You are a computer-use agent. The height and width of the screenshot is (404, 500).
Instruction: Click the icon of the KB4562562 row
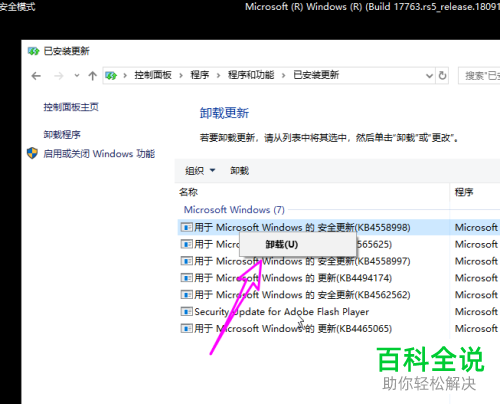(x=187, y=295)
